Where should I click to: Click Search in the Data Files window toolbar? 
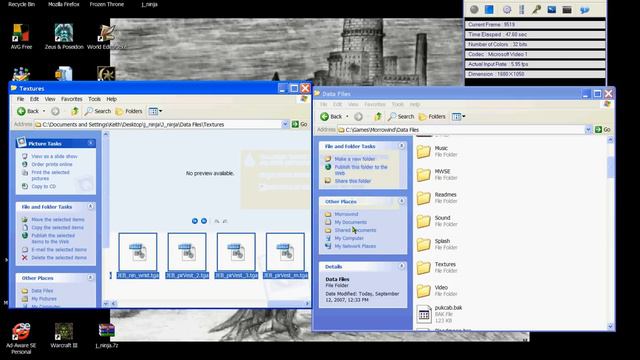[401, 117]
